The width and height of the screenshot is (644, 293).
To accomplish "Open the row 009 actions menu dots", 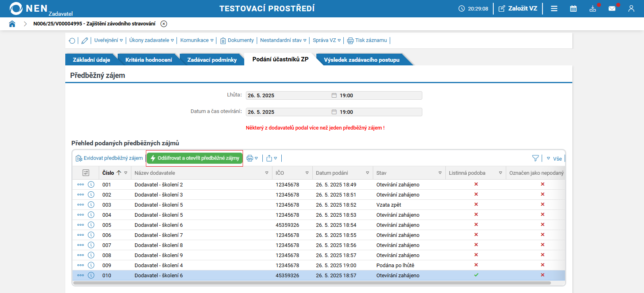I will pyautogui.click(x=81, y=265).
